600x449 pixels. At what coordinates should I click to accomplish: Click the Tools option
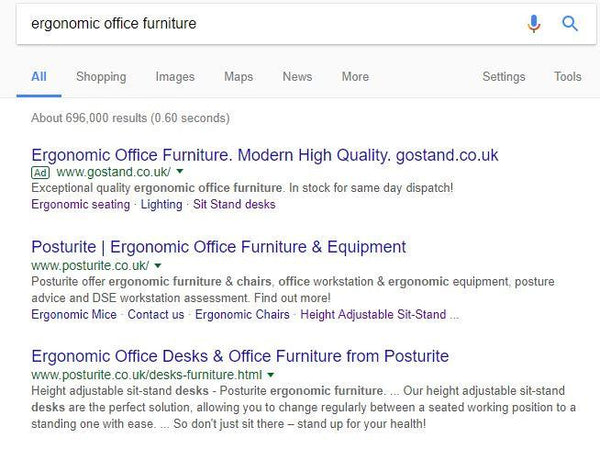567,77
